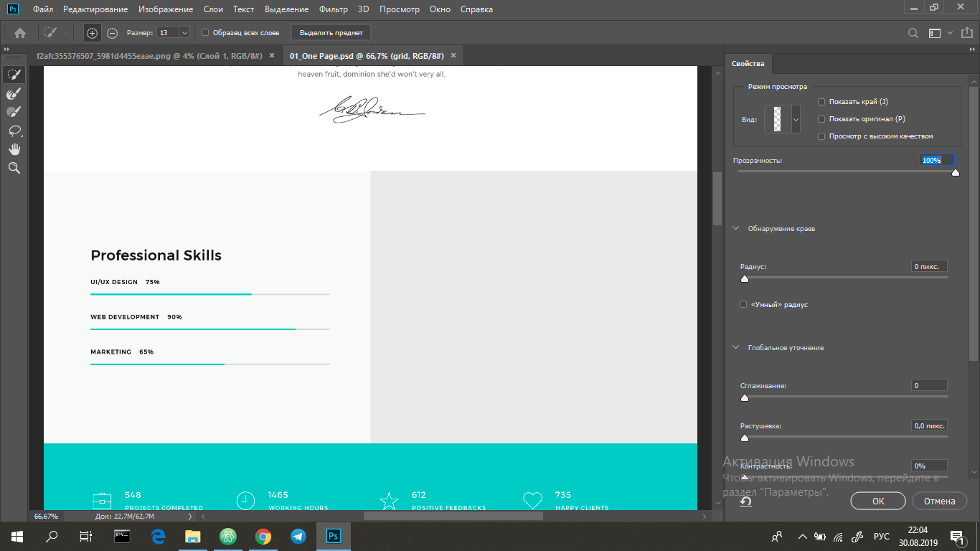The image size is (980, 551).
Task: Open Task View in taskbar
Action: click(86, 536)
